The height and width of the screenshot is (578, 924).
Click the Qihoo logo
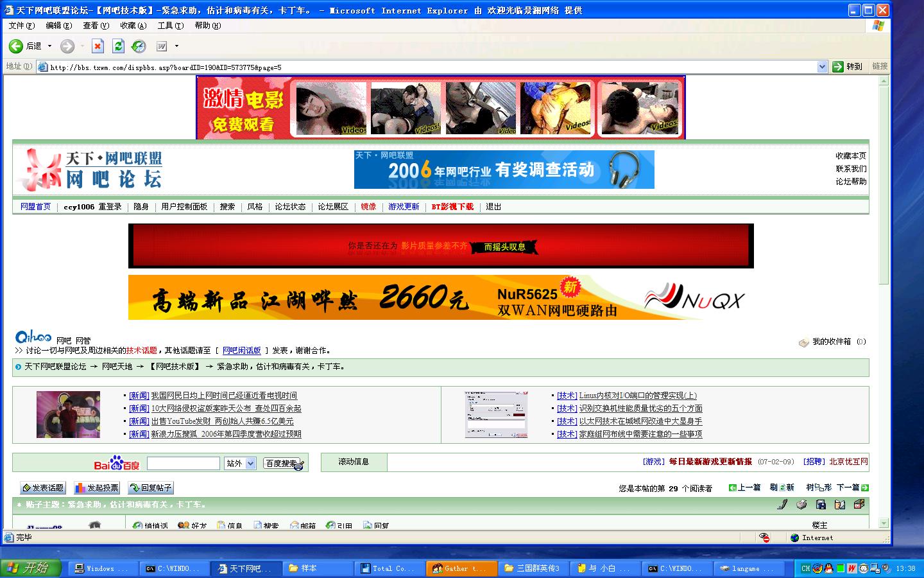[x=33, y=337]
